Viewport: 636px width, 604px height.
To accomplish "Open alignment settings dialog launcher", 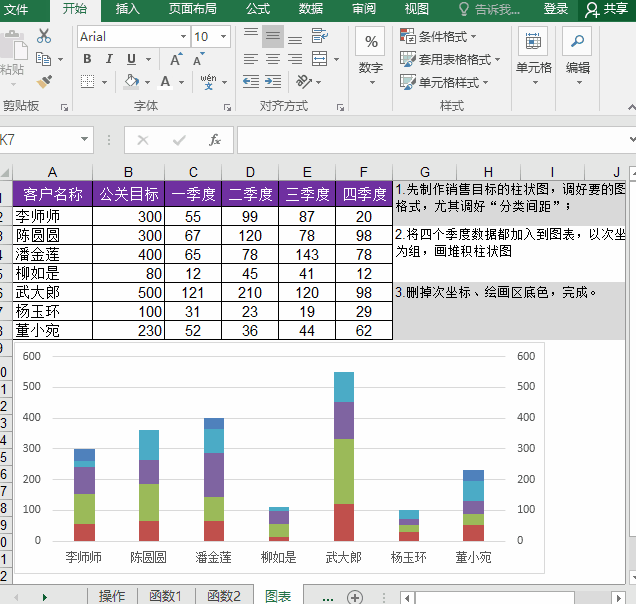I will 340,107.
